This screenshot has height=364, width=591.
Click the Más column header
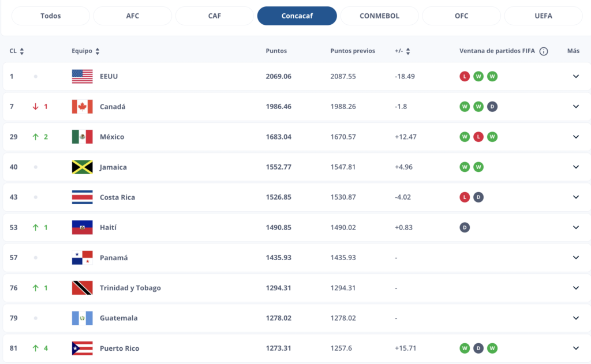(573, 51)
